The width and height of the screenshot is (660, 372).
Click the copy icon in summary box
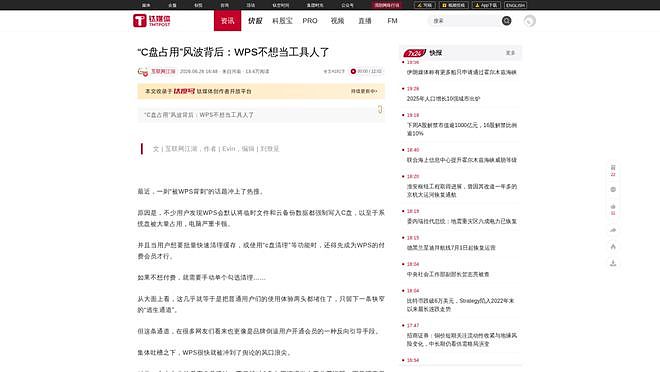(x=380, y=109)
